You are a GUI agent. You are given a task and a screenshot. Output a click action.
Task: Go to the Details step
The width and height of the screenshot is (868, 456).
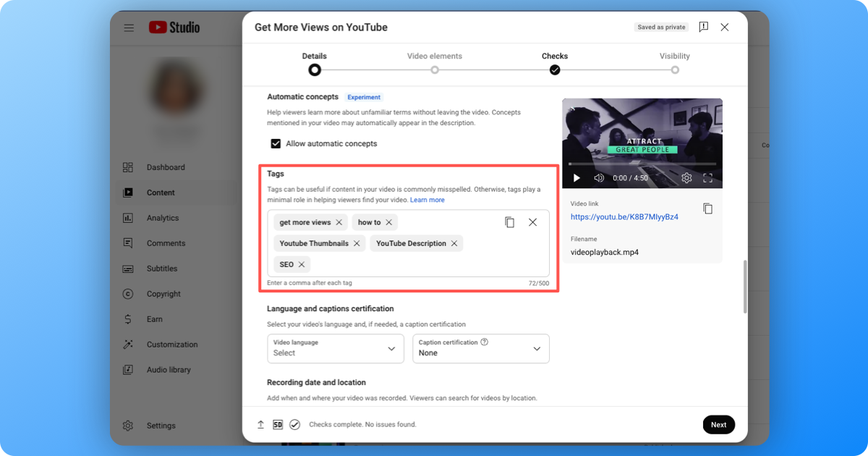315,63
